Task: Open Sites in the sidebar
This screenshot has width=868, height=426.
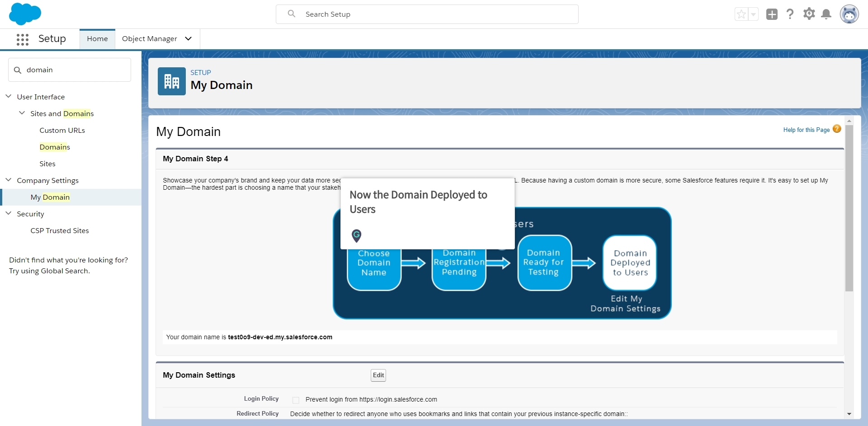Action: pos(47,164)
